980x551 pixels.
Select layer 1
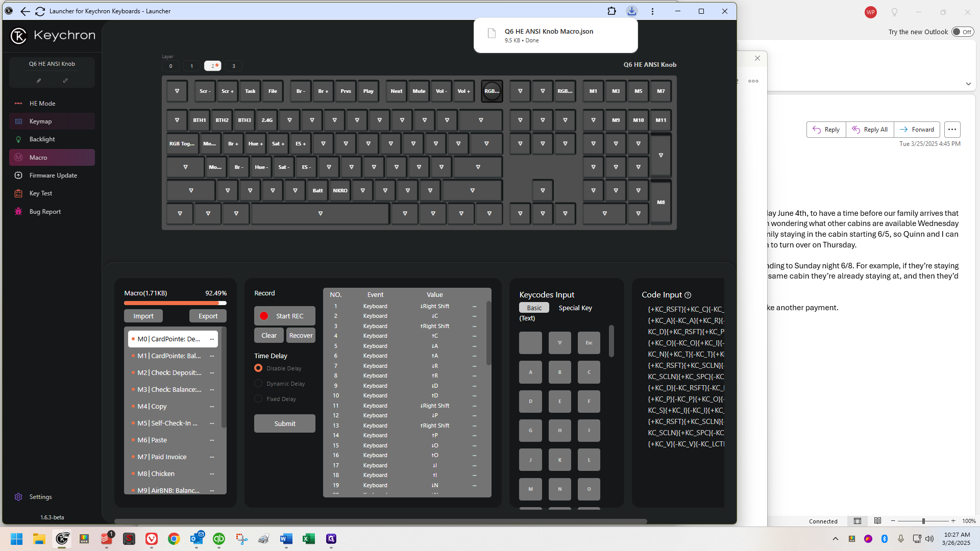click(x=192, y=66)
